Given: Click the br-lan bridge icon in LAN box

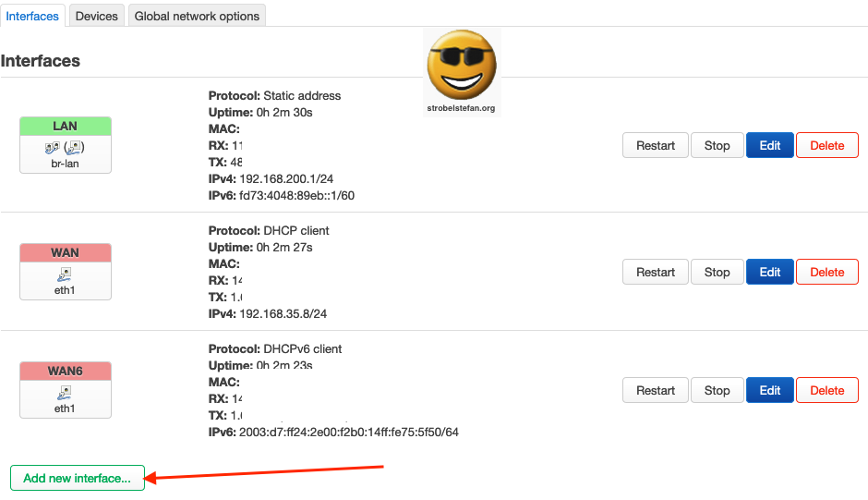Looking at the screenshot, I should coord(52,148).
